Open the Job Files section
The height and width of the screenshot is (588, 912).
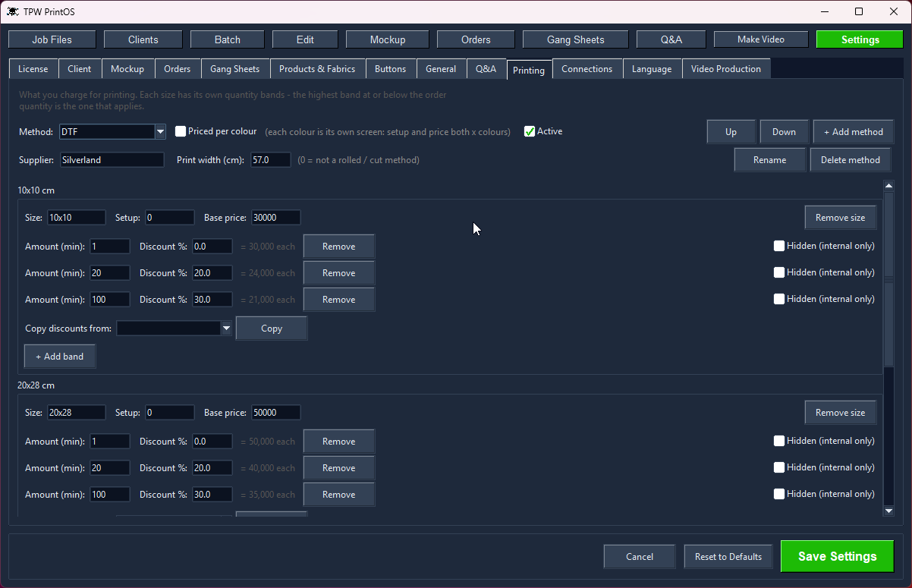pos(52,39)
